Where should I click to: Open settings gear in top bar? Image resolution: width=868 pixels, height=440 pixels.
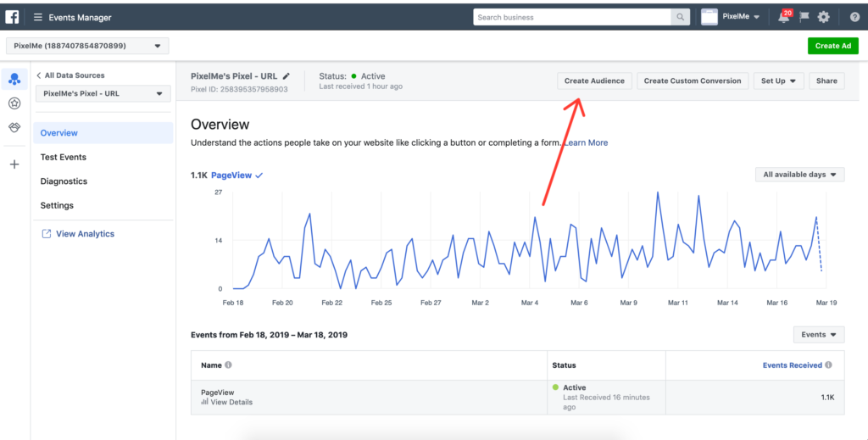(x=824, y=17)
